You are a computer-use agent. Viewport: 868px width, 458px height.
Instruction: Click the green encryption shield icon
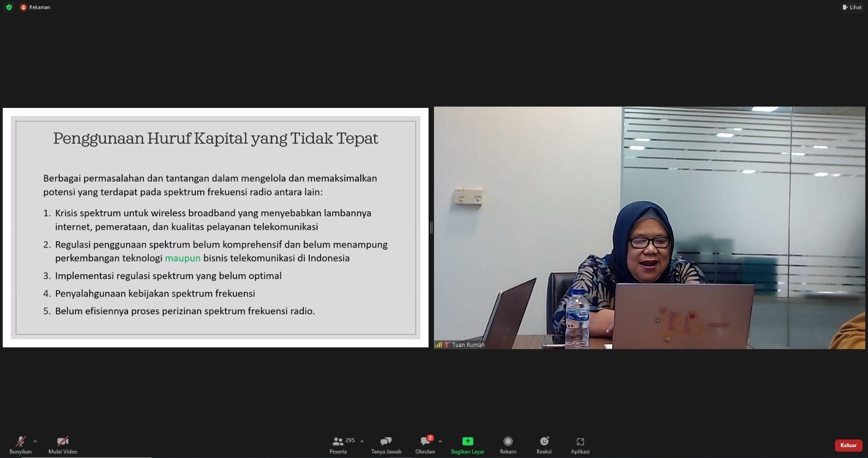(x=9, y=7)
